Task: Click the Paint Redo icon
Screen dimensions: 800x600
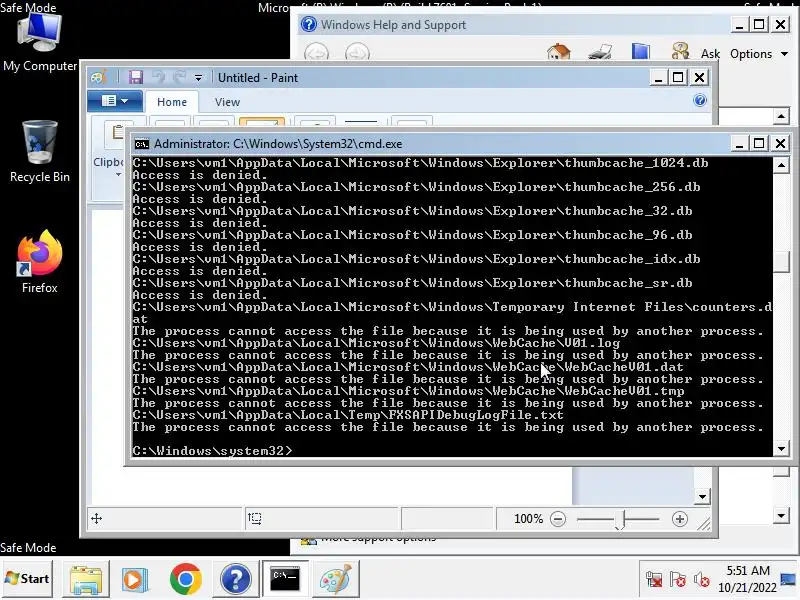Action: [179, 77]
